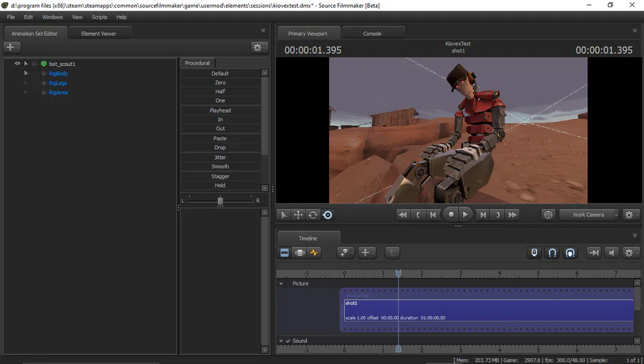
Task: Open the Animation Set Editor plus button
Action: 12,47
